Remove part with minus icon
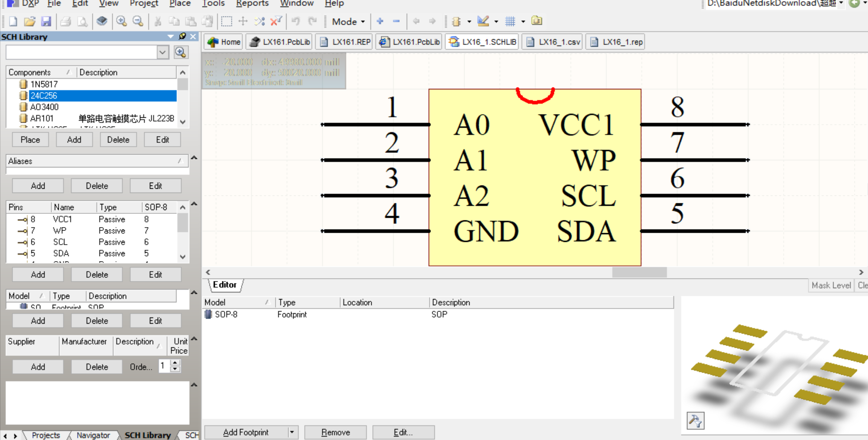 coord(396,21)
